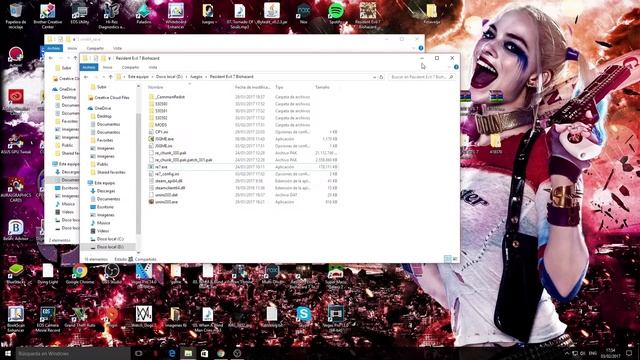The width and height of the screenshot is (640, 360).
Task: Go back in front Explorer window
Action: [x=86, y=77]
